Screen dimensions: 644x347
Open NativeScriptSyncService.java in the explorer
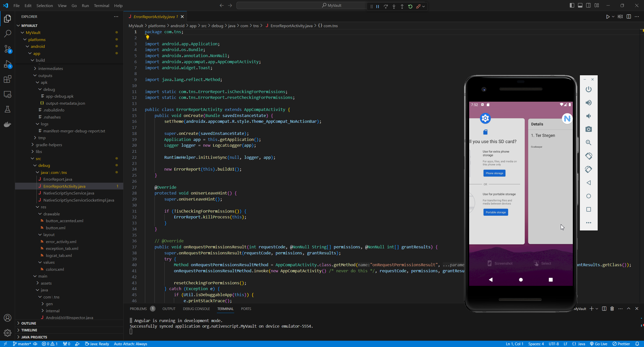pos(69,193)
